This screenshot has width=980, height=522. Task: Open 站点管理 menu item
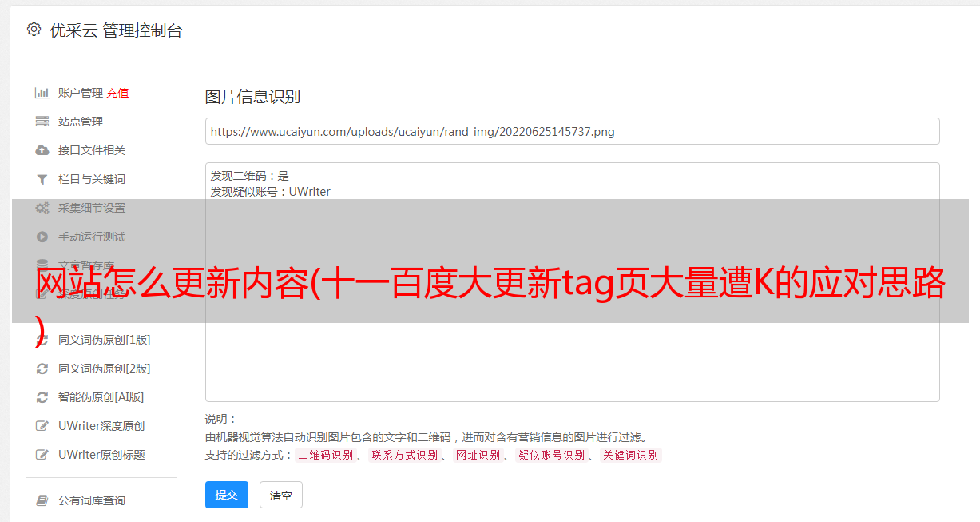click(81, 122)
